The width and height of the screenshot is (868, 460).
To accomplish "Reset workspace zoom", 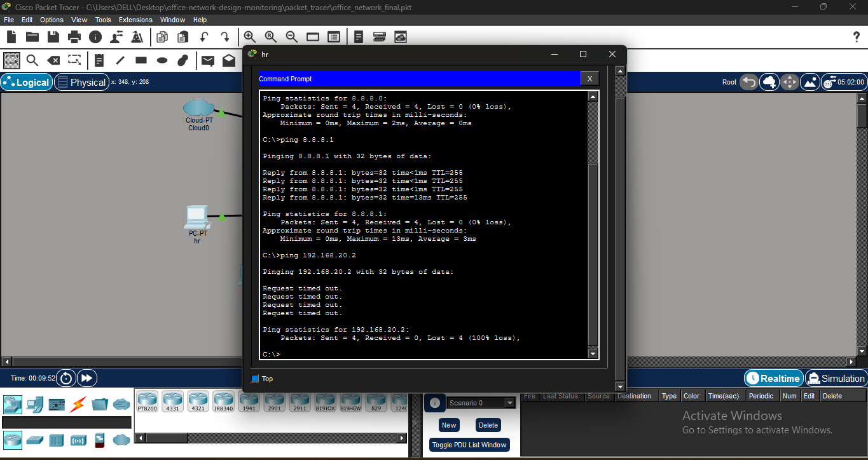I will point(271,37).
